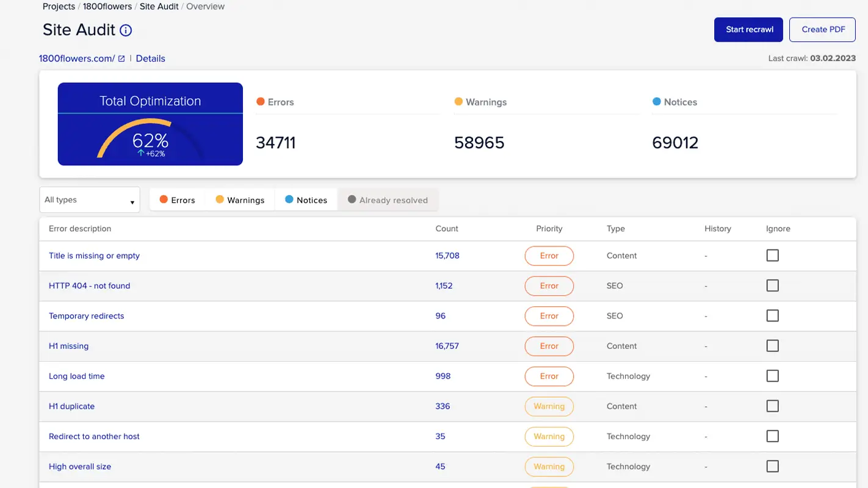Open the Details link

pos(150,58)
